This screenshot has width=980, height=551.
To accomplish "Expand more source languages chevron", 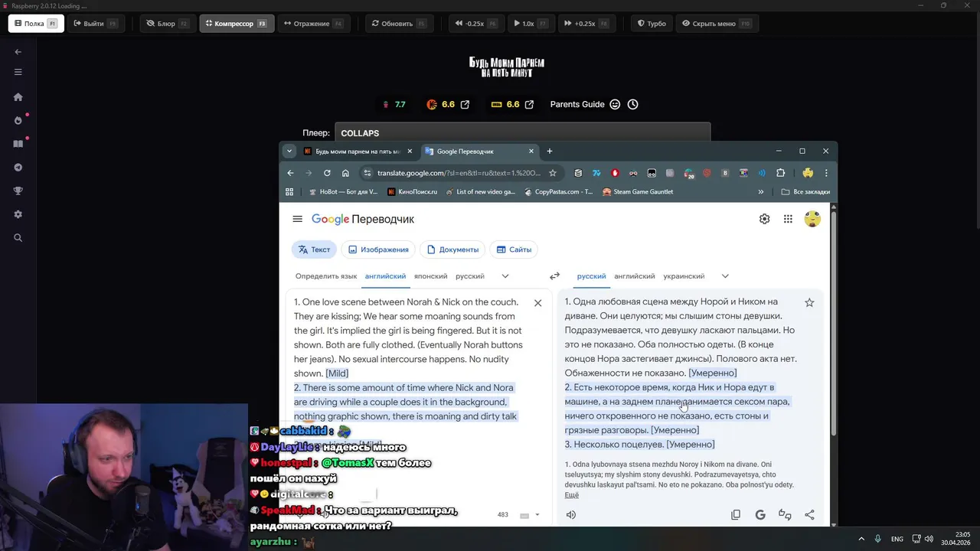I will point(505,276).
